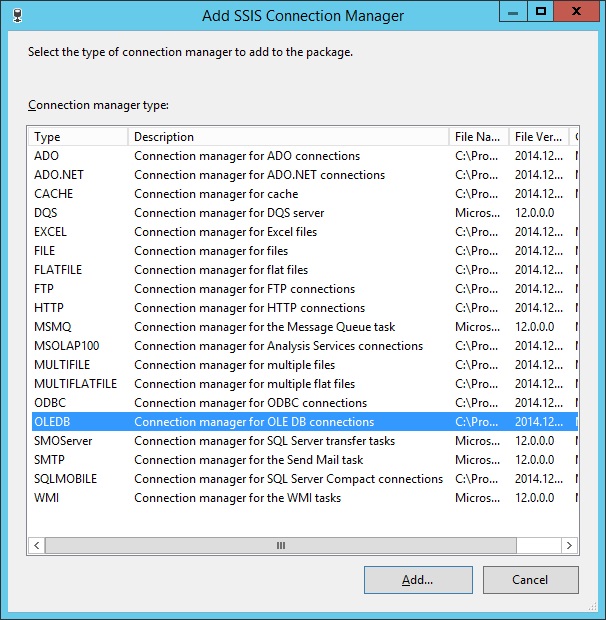Click the Cancel button
The width and height of the screenshot is (606, 620).
[x=530, y=580]
